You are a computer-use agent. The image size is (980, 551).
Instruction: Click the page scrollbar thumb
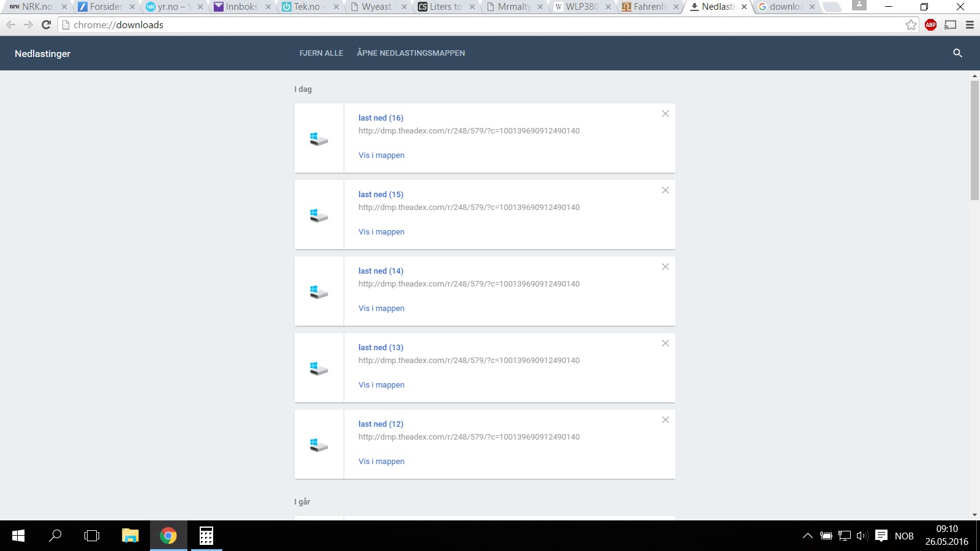click(x=974, y=140)
